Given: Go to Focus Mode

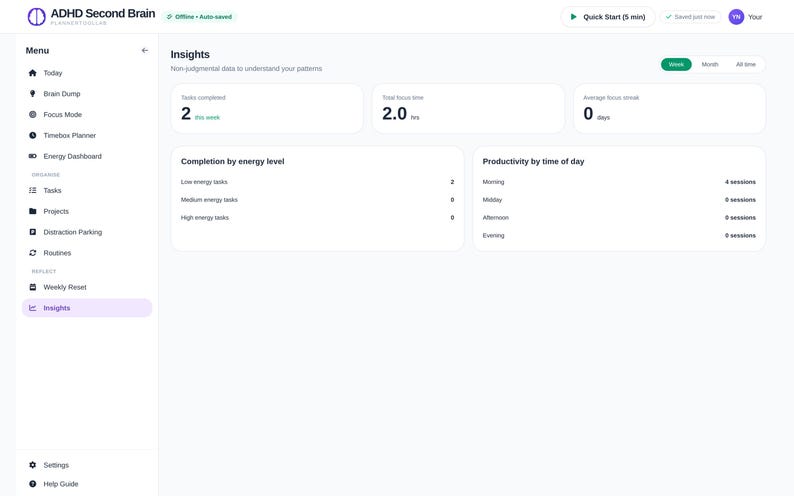Looking at the screenshot, I should click(x=87, y=114).
